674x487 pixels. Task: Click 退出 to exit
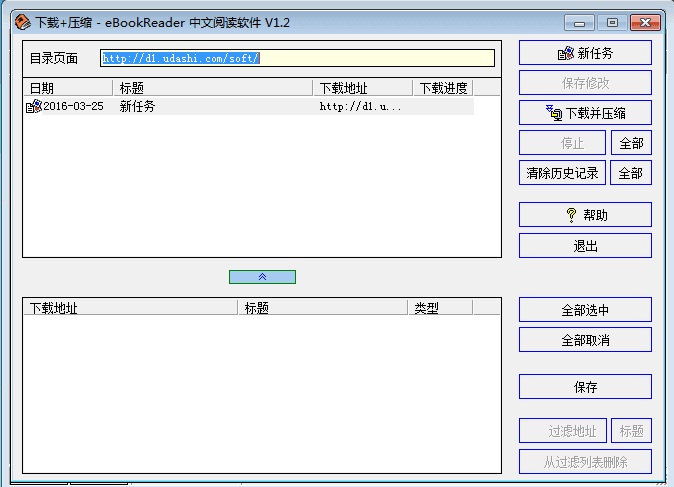click(585, 246)
